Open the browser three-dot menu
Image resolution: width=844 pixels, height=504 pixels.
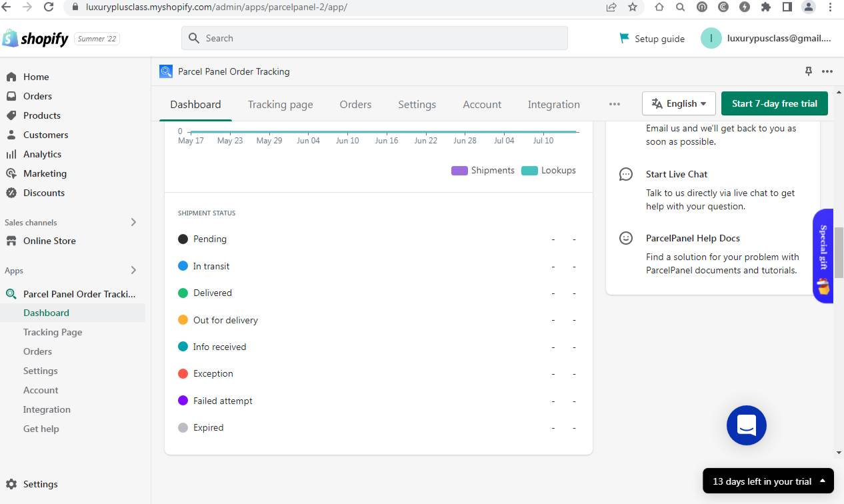click(x=830, y=7)
